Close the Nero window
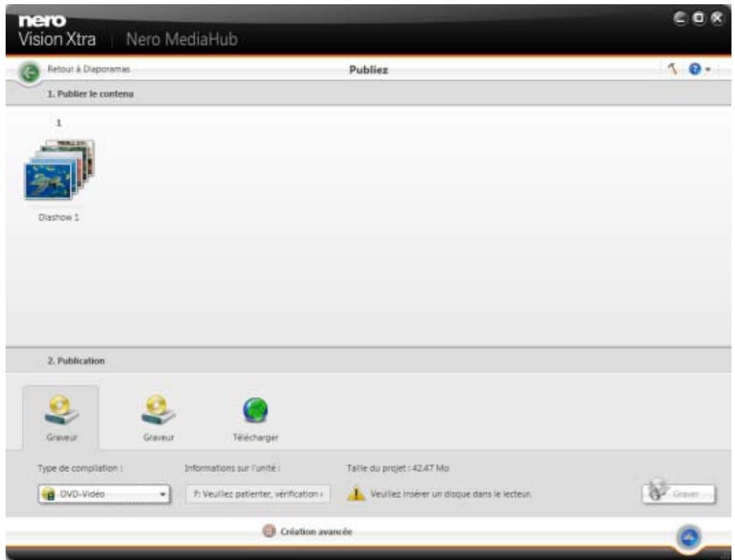This screenshot has width=735, height=560. 717,18
